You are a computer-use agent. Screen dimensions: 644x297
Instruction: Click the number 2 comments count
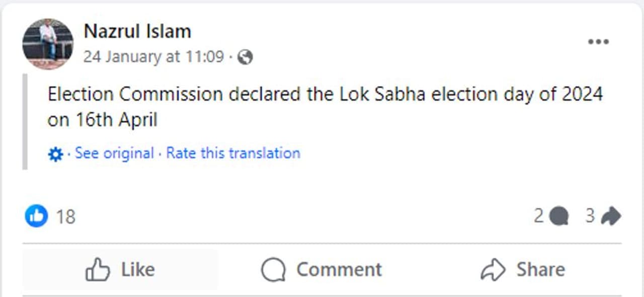click(539, 216)
